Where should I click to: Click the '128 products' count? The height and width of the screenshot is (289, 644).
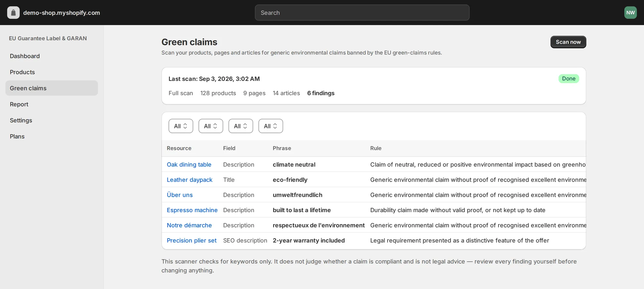[x=218, y=93]
